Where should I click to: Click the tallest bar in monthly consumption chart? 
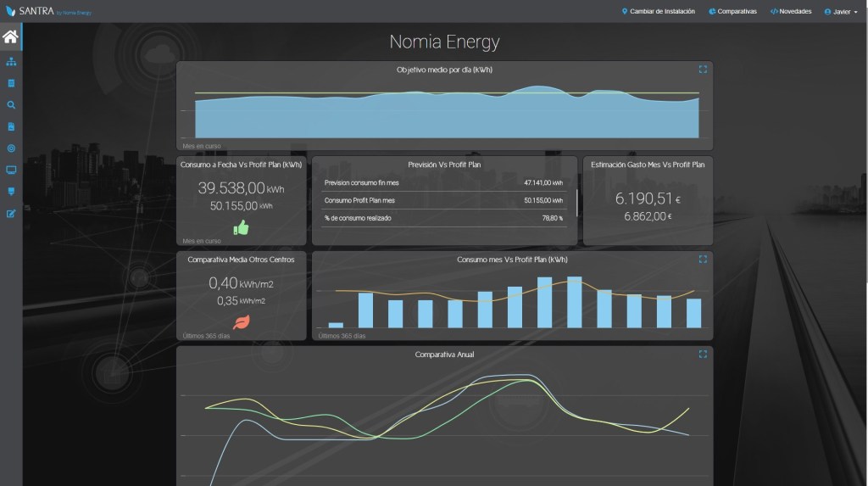[x=574, y=302]
